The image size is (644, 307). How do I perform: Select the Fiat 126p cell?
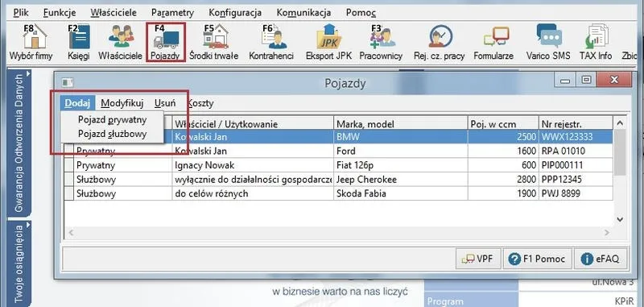click(x=400, y=165)
